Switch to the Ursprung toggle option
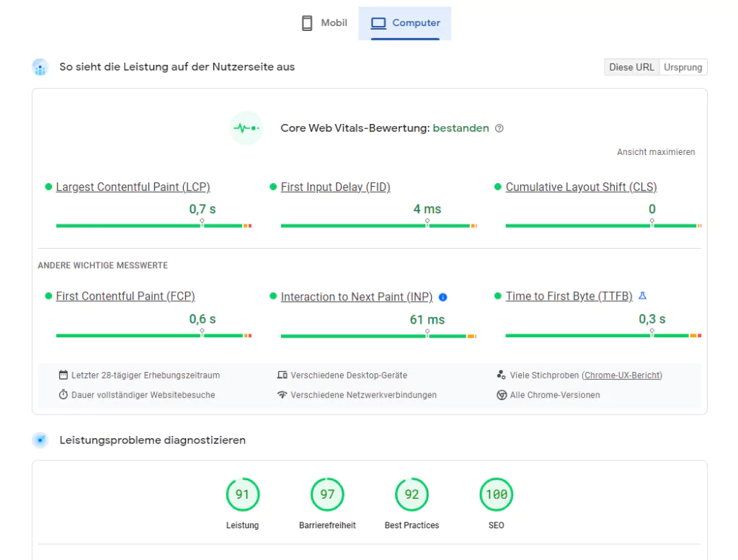 (683, 67)
